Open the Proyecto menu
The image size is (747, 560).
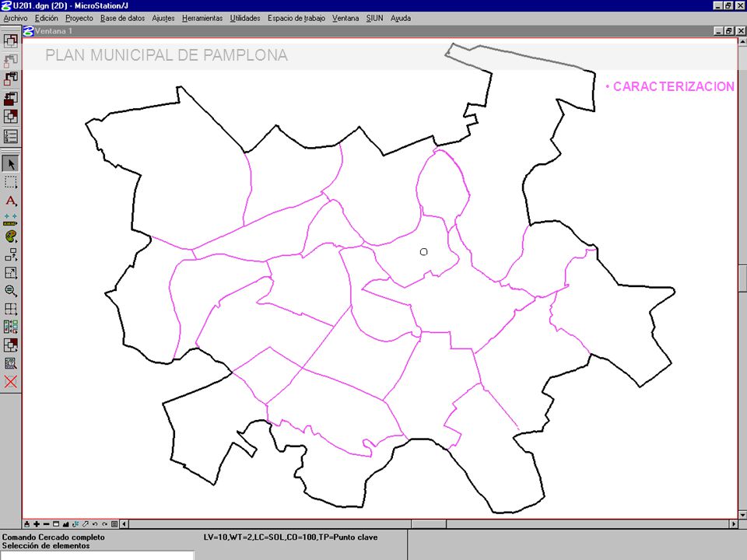click(79, 18)
